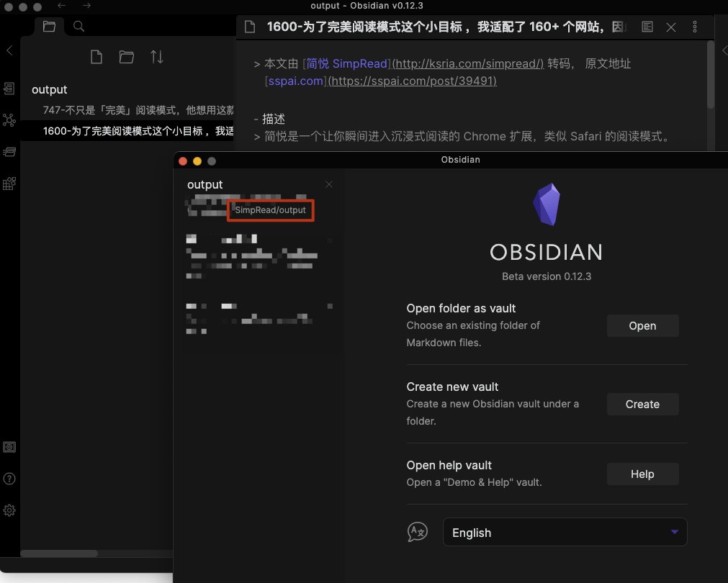Minimize the Obsidian vault dialog window

point(197,161)
